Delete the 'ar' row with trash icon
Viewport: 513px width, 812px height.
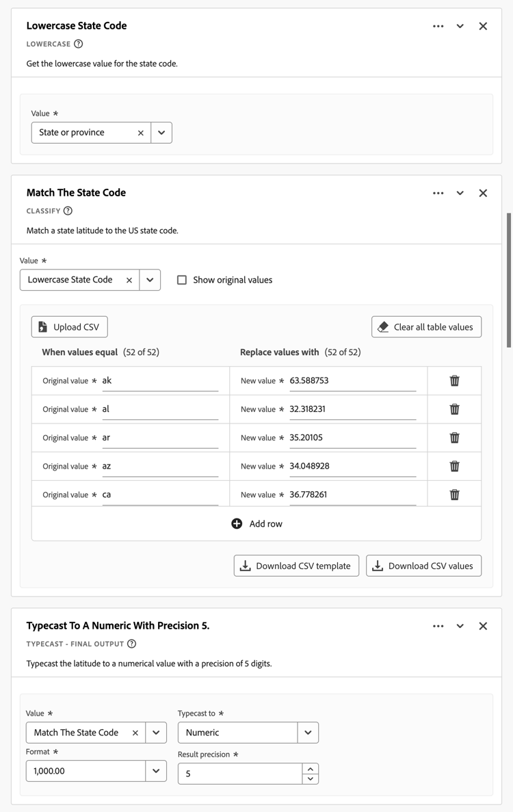(454, 438)
